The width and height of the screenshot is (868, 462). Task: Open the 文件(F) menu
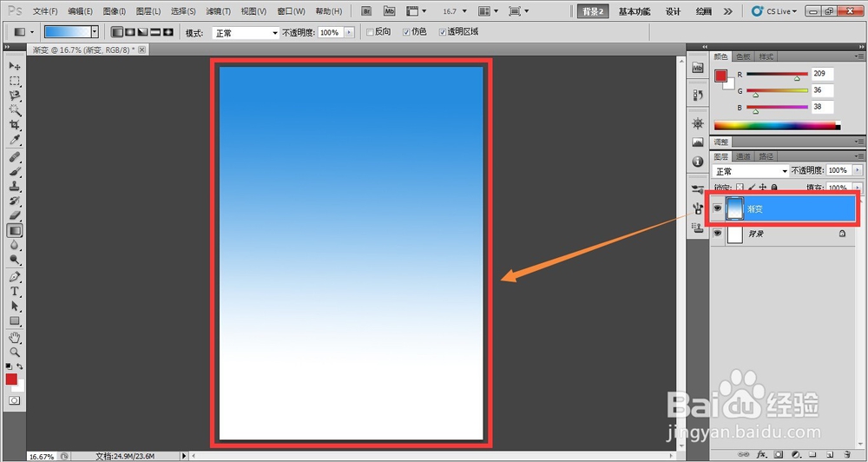[x=45, y=11]
